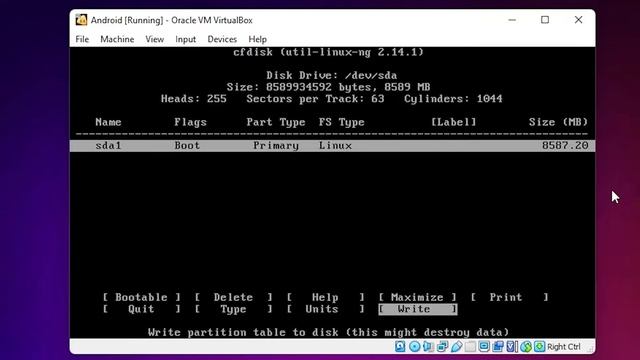Click the 8587.20 size value
This screenshot has height=360, width=640.
coord(565,146)
